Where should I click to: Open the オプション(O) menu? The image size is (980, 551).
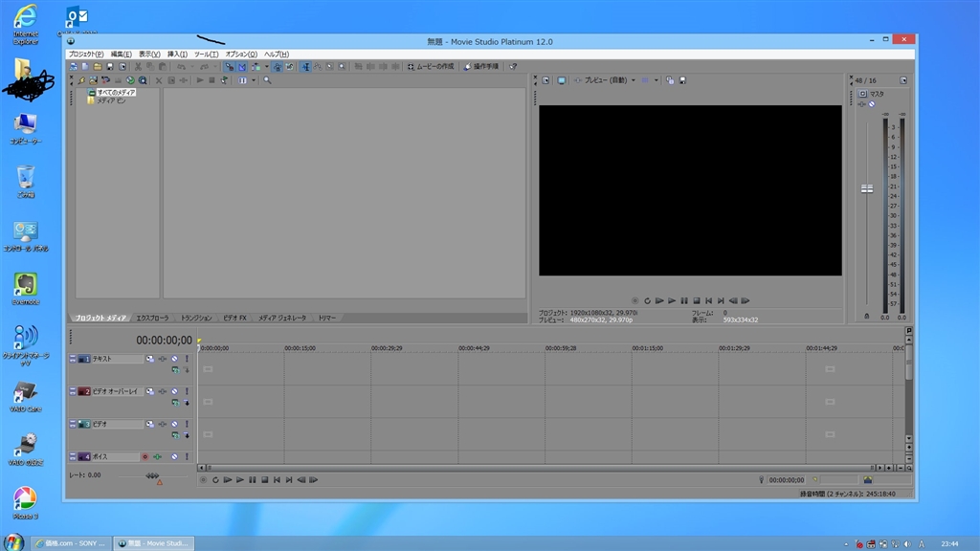(x=240, y=55)
